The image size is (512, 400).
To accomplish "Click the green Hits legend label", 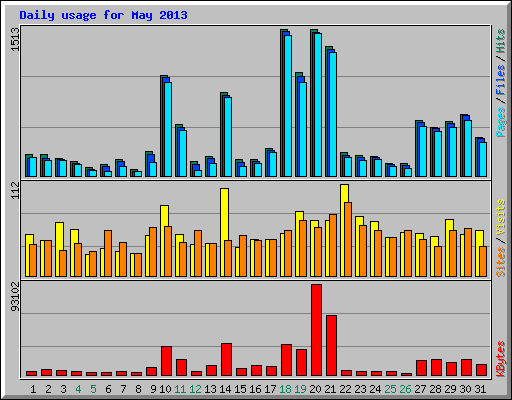I will click(x=500, y=41).
